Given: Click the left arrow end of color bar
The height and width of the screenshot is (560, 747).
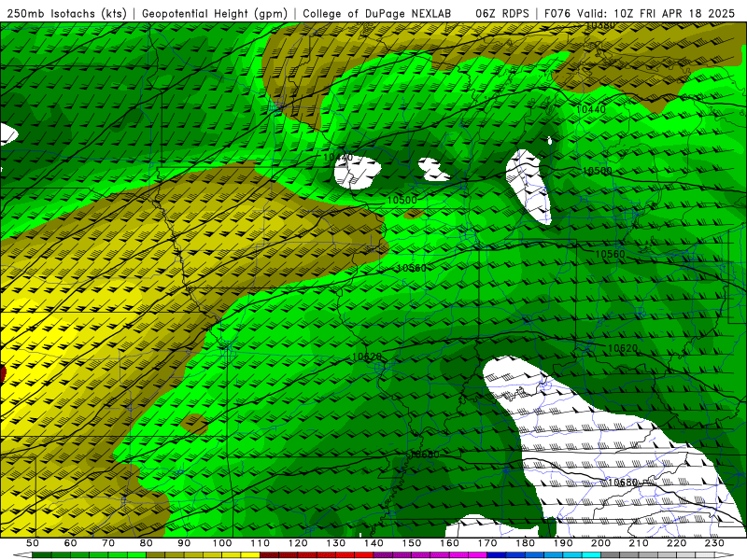Looking at the screenshot, I should (22, 555).
